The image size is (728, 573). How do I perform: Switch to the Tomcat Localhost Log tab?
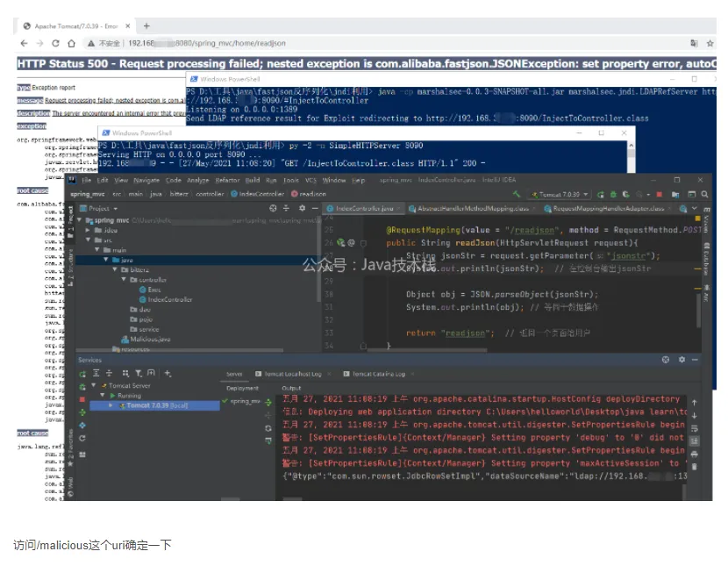pyautogui.click(x=292, y=374)
